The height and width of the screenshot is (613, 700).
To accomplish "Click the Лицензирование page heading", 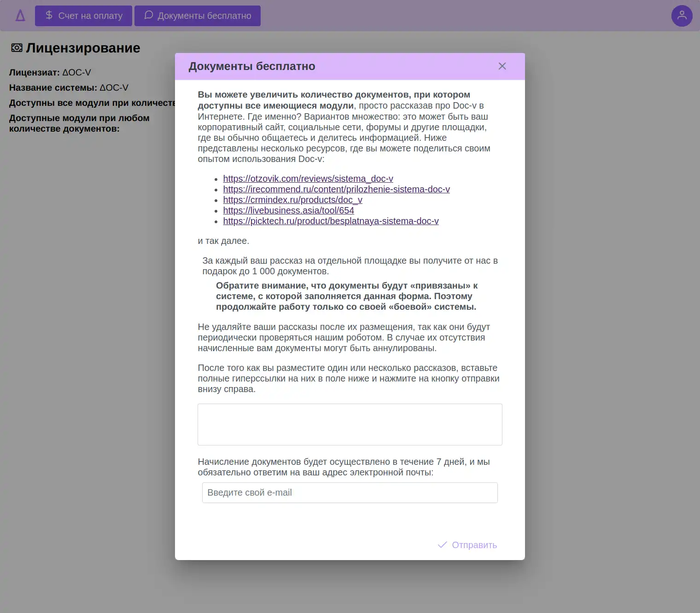I will (x=83, y=48).
